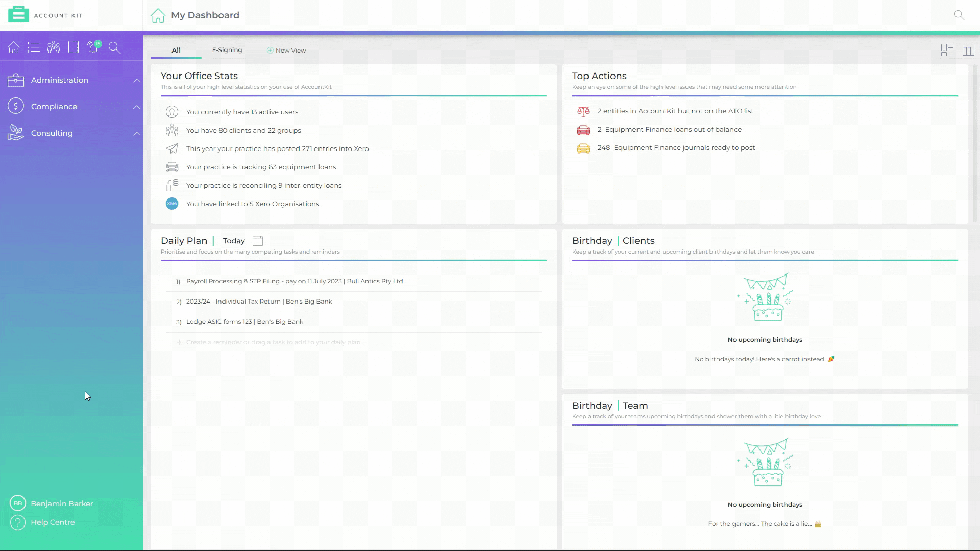The image size is (980, 551).
Task: Click the Equipment Finance loans out of balance alert
Action: click(669, 129)
